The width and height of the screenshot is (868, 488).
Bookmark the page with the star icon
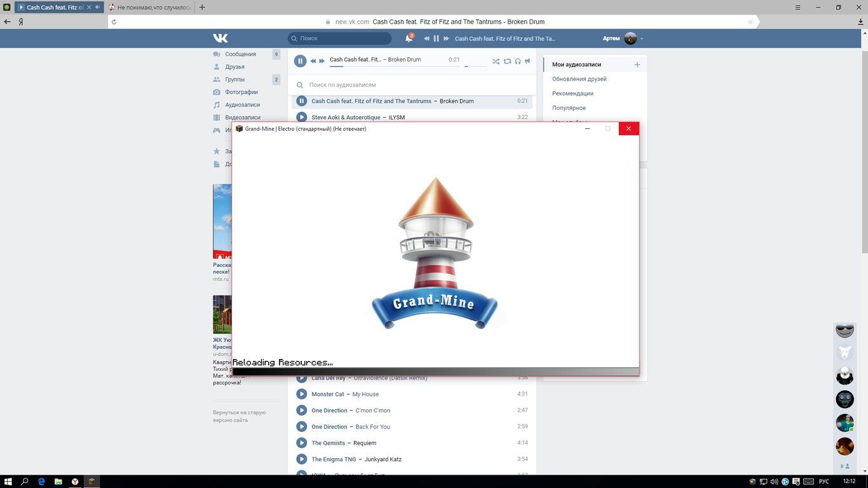point(750,22)
